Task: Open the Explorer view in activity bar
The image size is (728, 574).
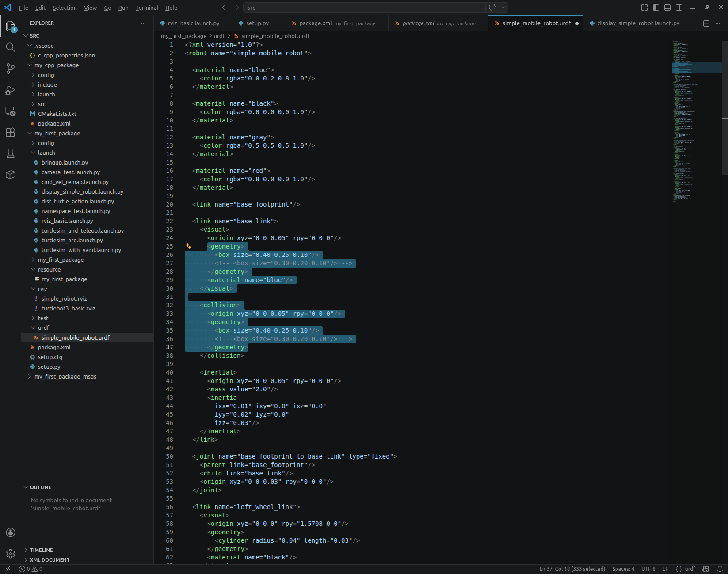Action: click(x=11, y=26)
